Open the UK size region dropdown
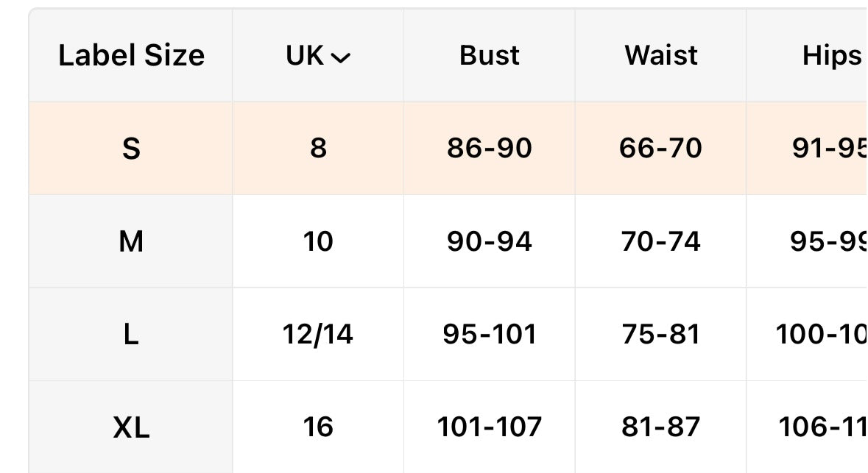Image resolution: width=868 pixels, height=473 pixels. click(x=318, y=56)
